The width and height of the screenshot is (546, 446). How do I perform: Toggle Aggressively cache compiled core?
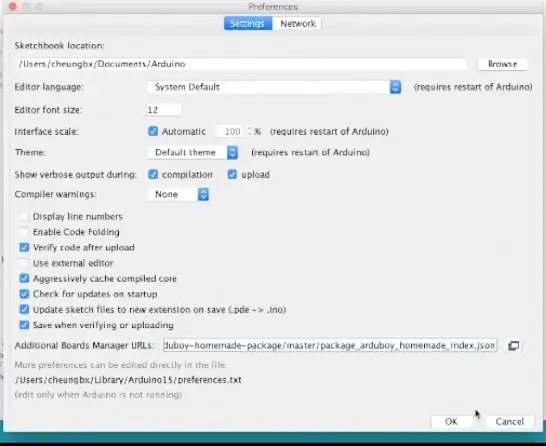(x=24, y=278)
